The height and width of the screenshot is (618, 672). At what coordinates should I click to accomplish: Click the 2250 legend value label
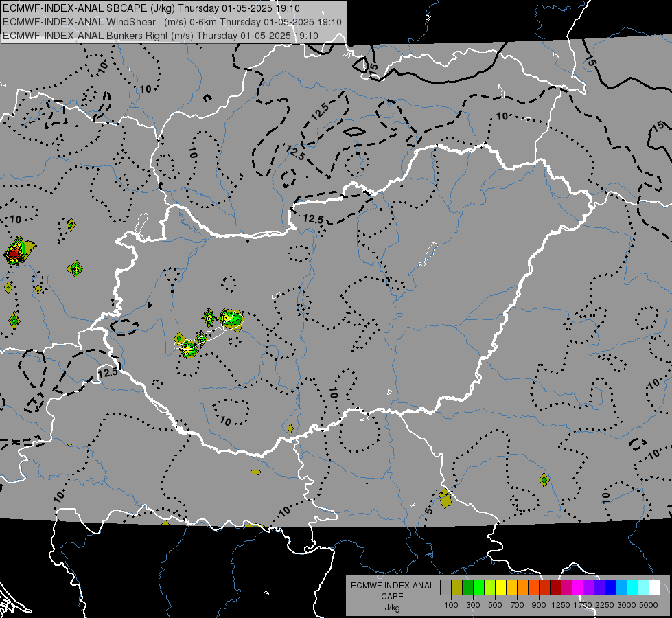coord(605,605)
